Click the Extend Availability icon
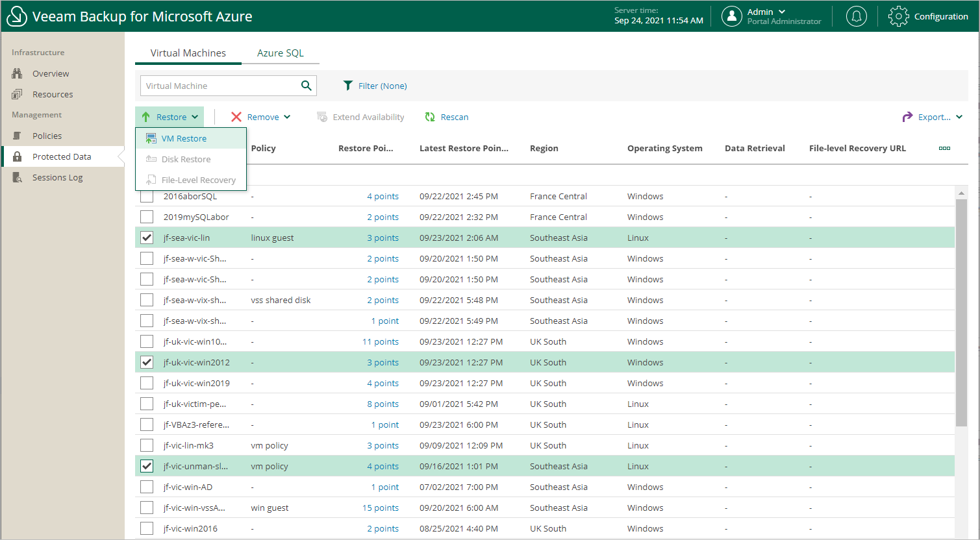Image resolution: width=980 pixels, height=540 pixels. (x=322, y=117)
